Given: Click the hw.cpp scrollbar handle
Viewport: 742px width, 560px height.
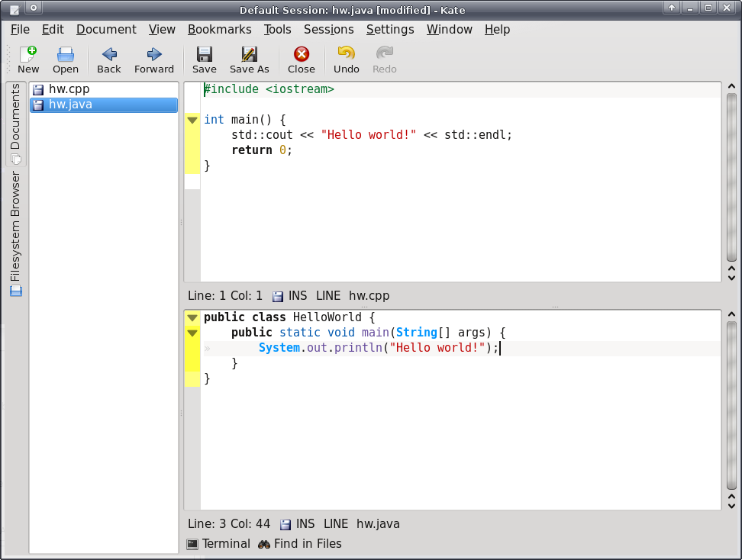Looking at the screenshot, I should click(731, 177).
